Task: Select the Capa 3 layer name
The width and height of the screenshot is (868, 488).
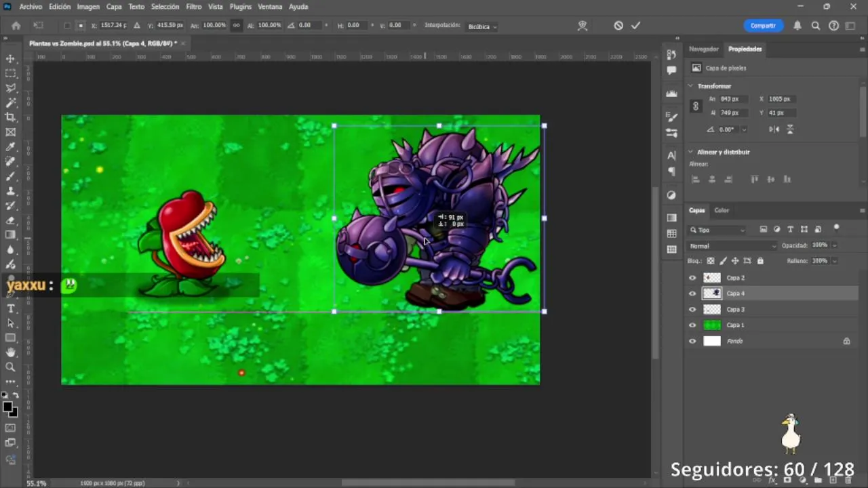Action: (x=735, y=310)
